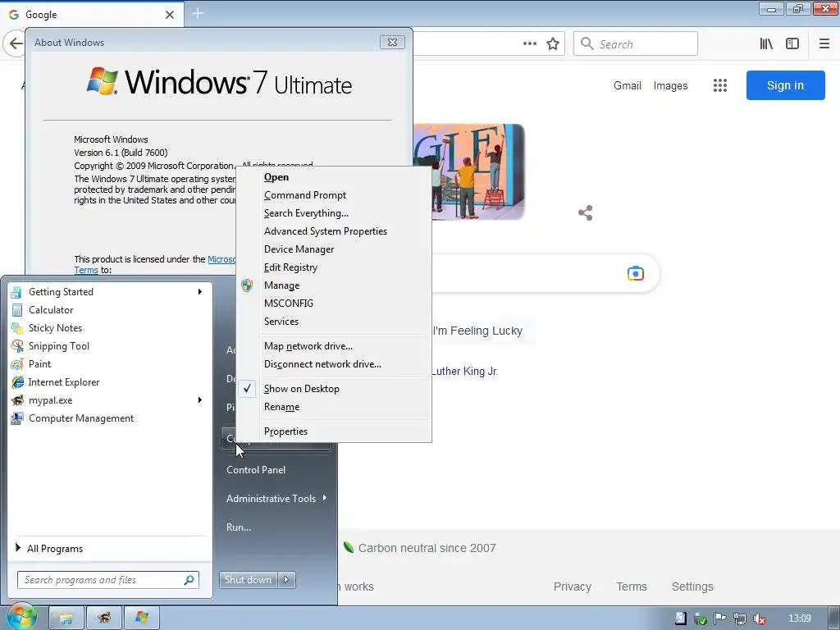The image size is (840, 630).
Task: Click the safely remove hardware tray icon
Action: [x=701, y=619]
